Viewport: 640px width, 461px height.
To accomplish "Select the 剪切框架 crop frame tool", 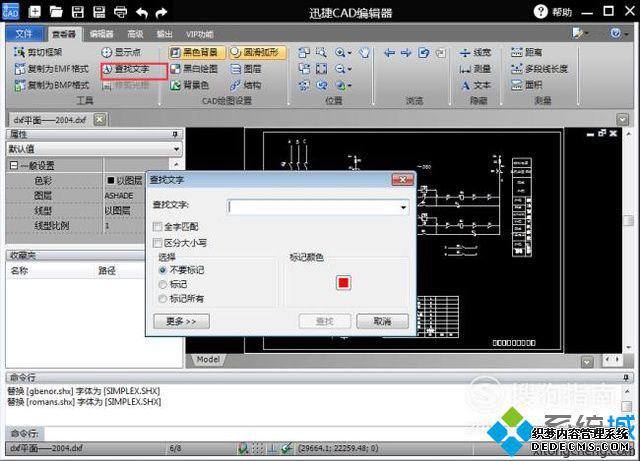I will 38,52.
